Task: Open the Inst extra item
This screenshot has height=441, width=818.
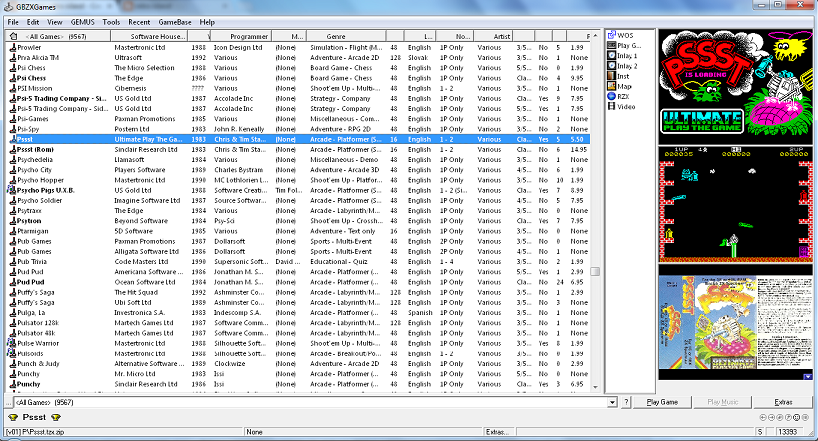Action: click(611, 76)
